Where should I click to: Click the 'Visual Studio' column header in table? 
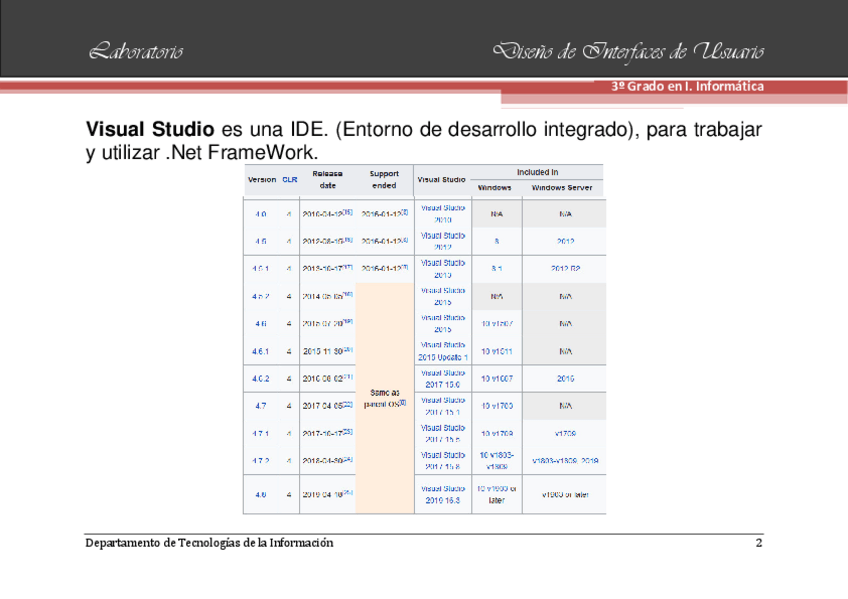441,179
